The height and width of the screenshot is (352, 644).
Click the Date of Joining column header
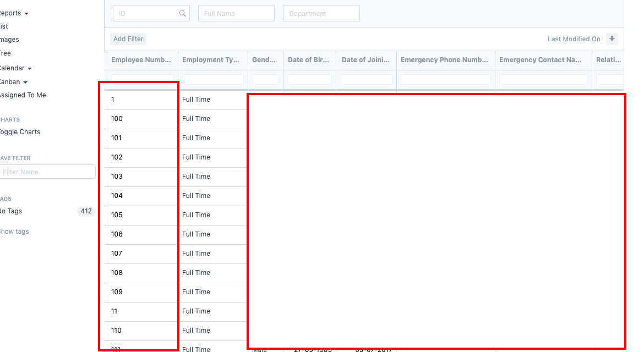click(x=365, y=60)
